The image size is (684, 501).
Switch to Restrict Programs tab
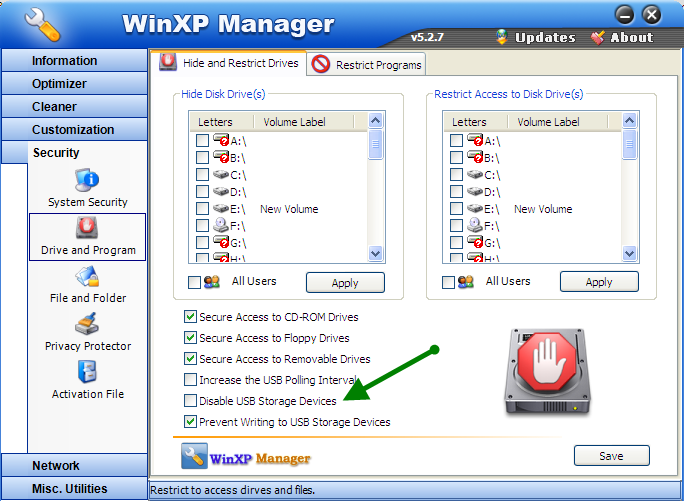point(366,65)
